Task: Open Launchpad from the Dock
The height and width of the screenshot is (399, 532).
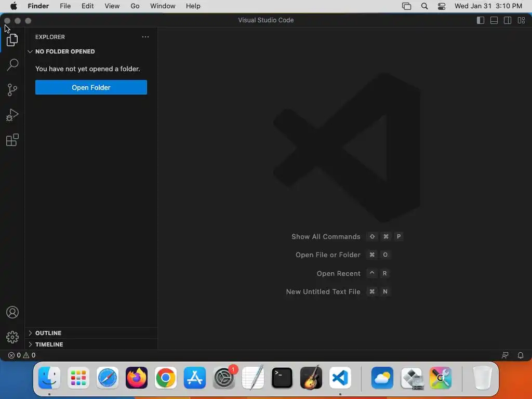Action: pos(78,378)
